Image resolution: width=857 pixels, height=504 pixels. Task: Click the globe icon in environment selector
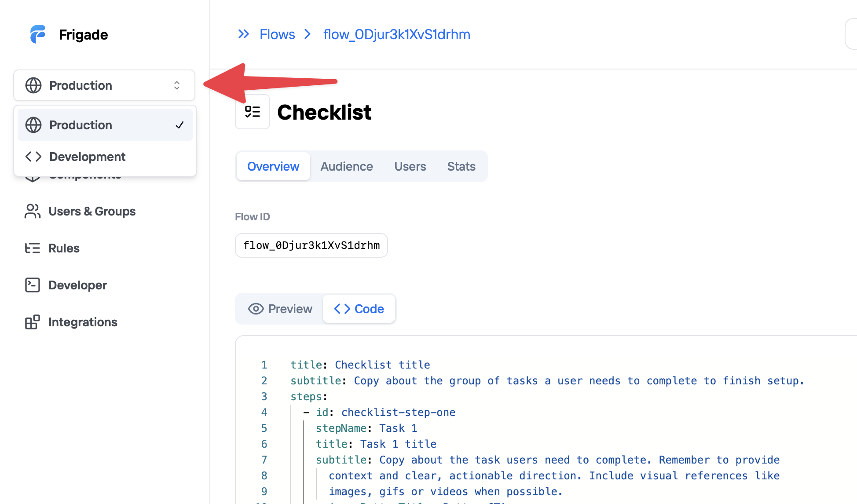(33, 85)
